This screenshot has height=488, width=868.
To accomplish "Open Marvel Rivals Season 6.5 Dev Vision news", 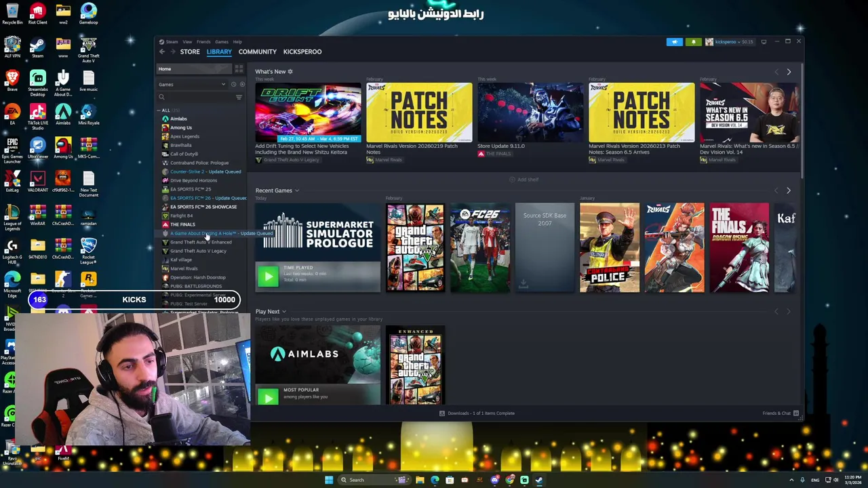I will pyautogui.click(x=749, y=113).
